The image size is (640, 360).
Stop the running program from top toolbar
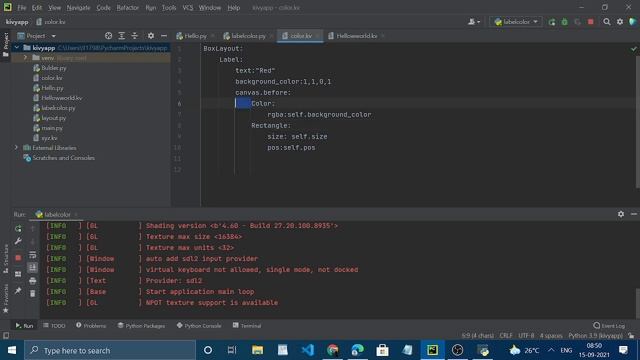point(591,22)
